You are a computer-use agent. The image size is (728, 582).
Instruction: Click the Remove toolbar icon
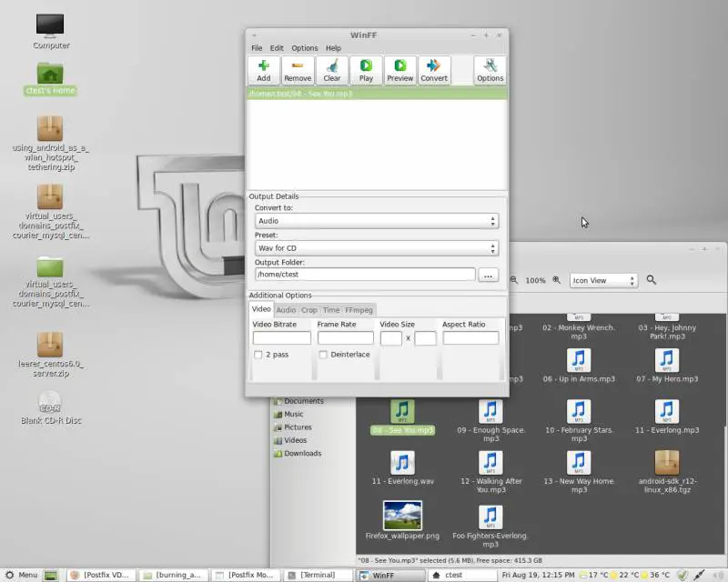pyautogui.click(x=298, y=70)
